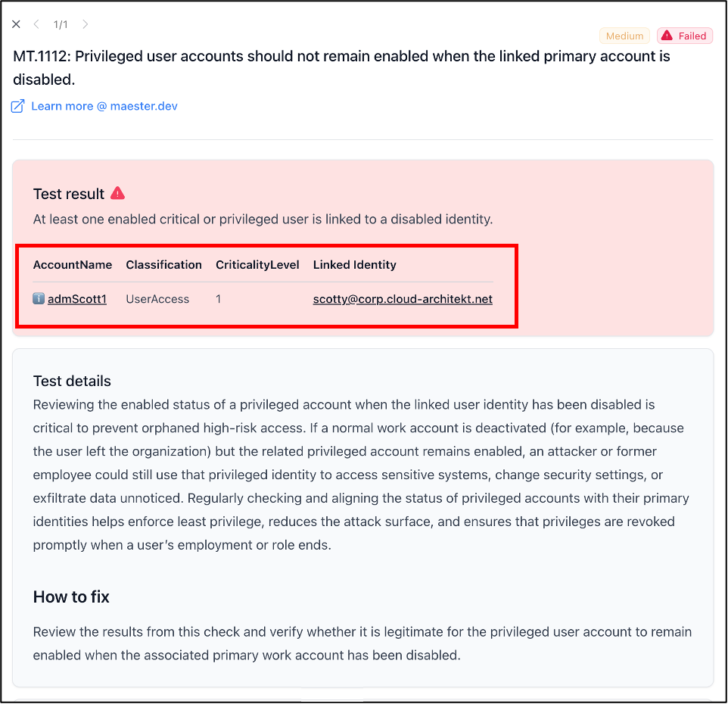Select the UserAccess classification cell

pos(157,299)
